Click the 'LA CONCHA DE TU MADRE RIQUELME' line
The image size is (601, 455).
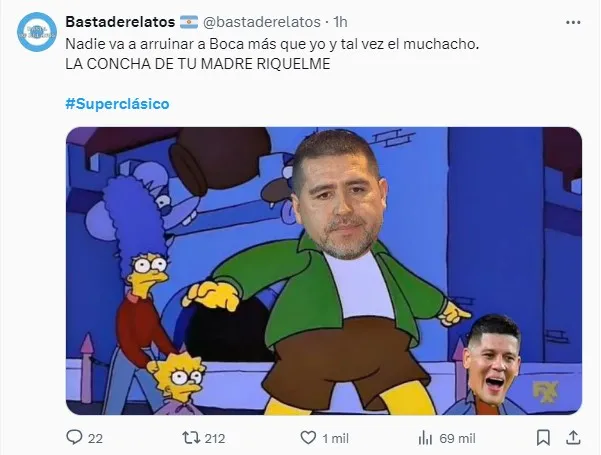198,64
